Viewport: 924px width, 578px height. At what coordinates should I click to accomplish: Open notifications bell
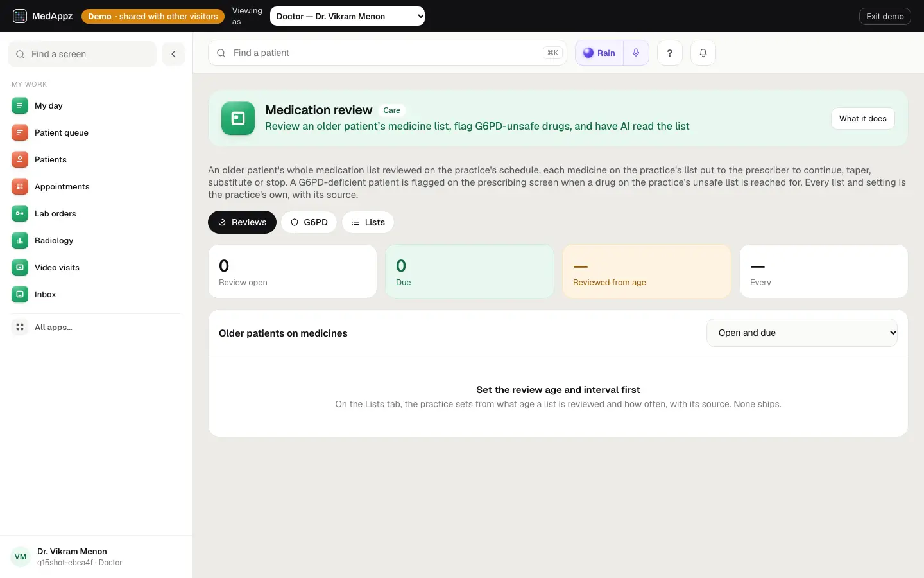[x=703, y=53]
